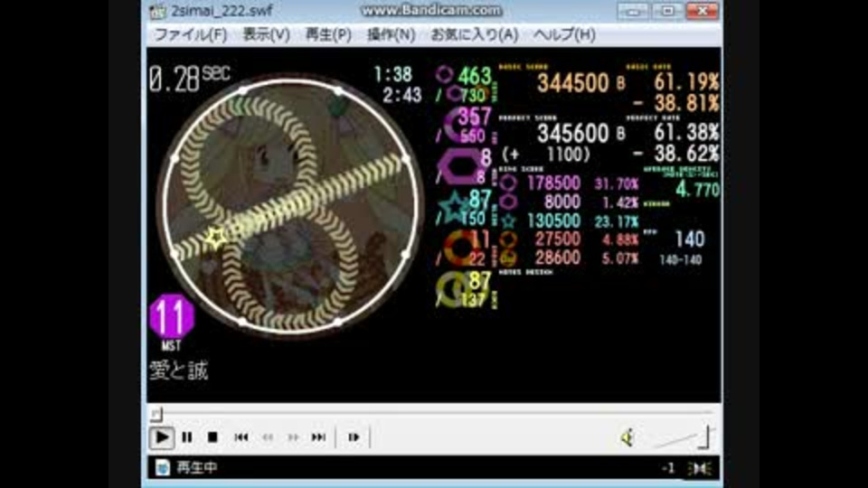Click the score value 28600
The height and width of the screenshot is (488, 868).
558,258
